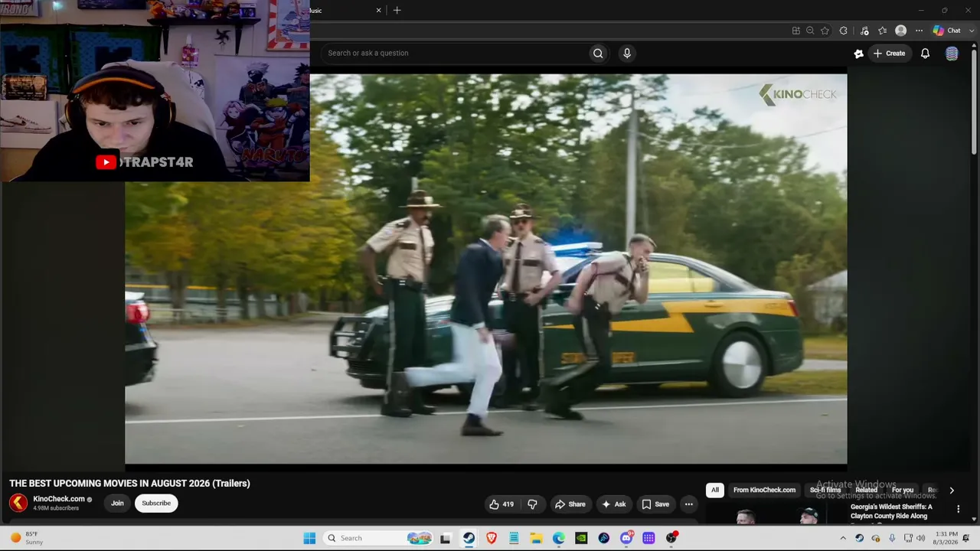Viewport: 980px width, 551px height.
Task: Join the KinoCheck.com channel membership
Action: [117, 503]
